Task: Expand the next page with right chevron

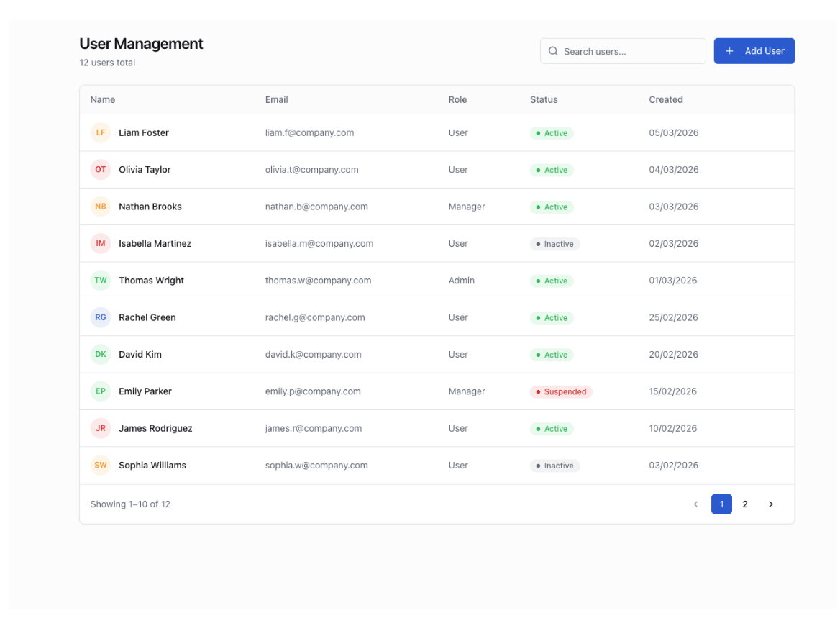Action: click(x=770, y=504)
